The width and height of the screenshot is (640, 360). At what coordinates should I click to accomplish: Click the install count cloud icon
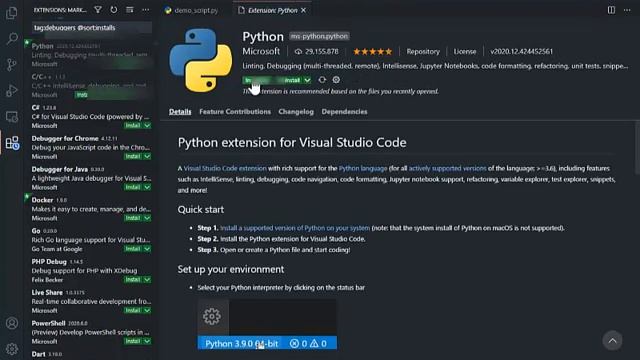[298, 52]
